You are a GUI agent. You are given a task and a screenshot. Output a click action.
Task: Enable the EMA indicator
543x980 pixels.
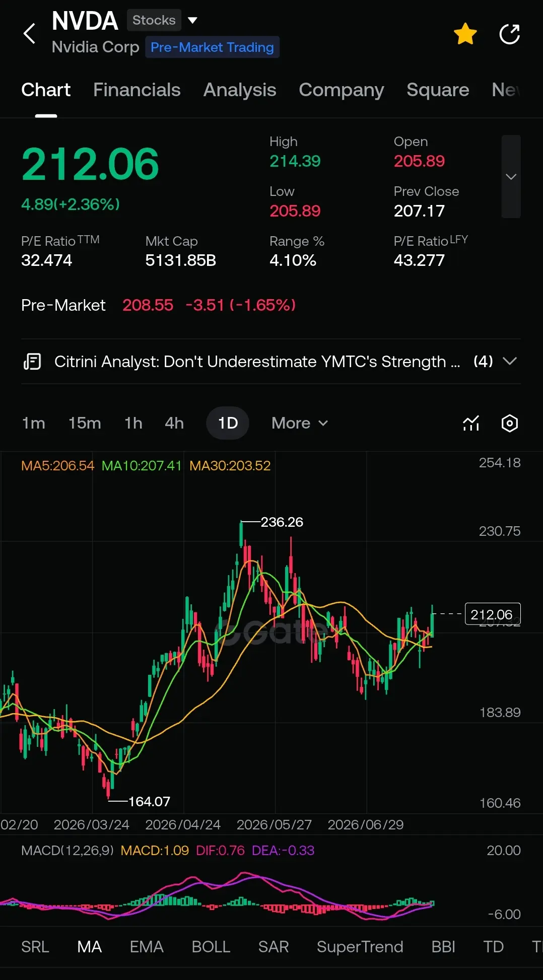147,947
